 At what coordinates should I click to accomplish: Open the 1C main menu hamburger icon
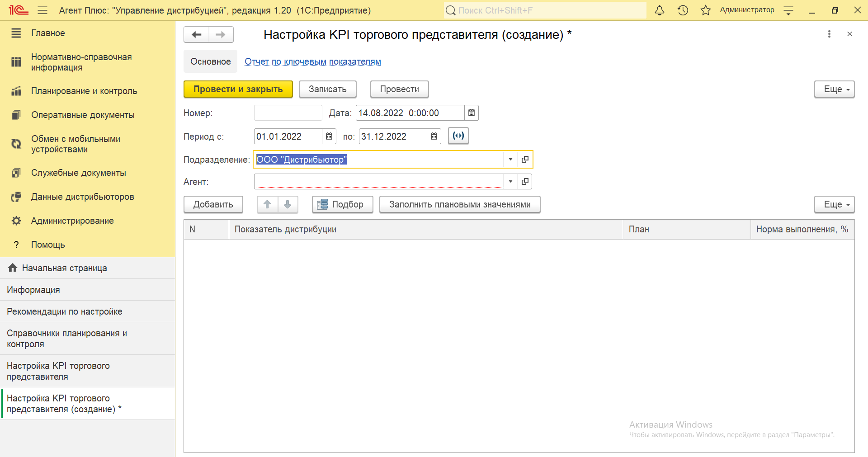pos(42,10)
